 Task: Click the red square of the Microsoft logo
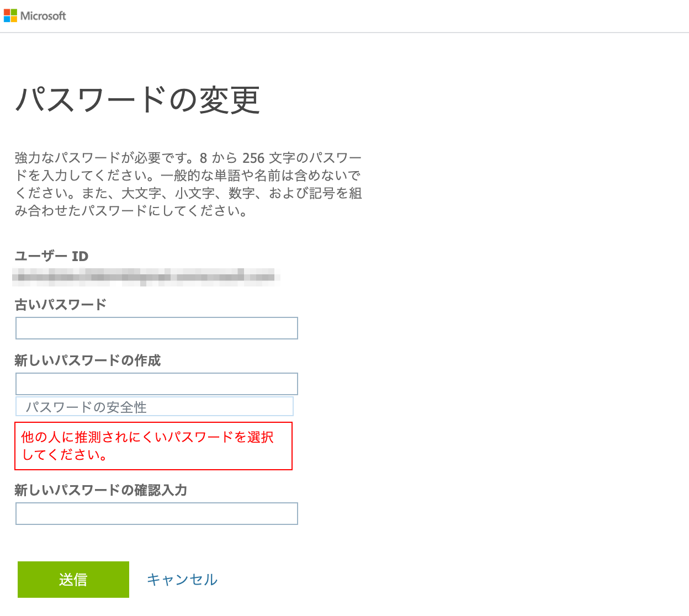tap(7, 12)
